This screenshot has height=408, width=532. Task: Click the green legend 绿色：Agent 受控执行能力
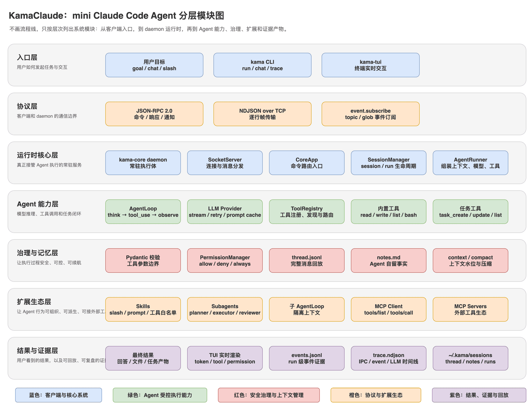(160, 395)
